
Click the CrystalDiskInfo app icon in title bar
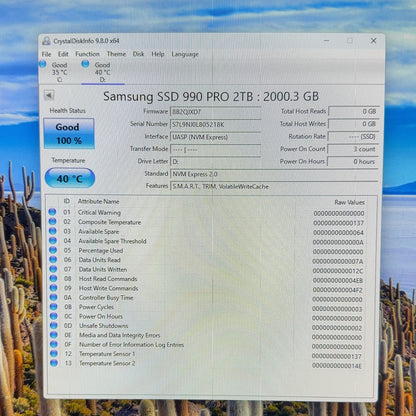pos(47,41)
